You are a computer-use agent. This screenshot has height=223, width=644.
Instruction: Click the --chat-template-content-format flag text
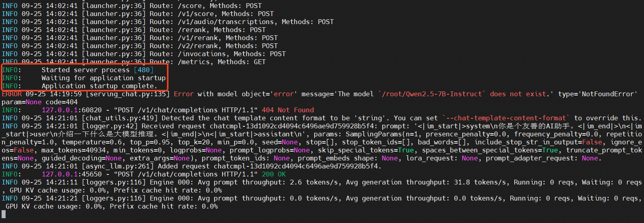[506, 118]
